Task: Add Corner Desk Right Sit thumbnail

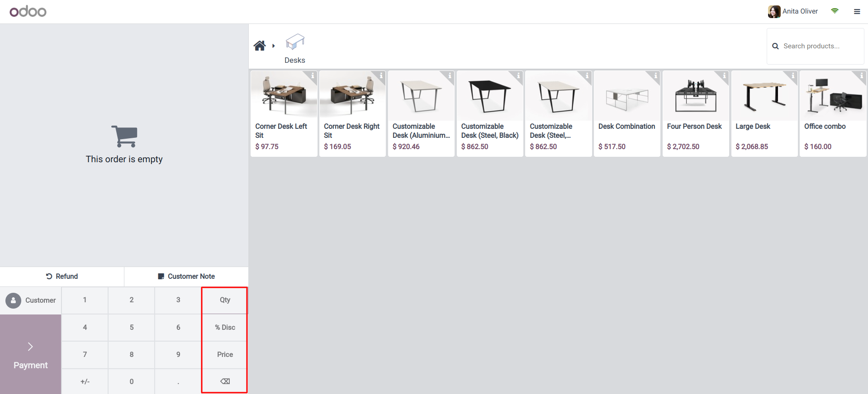Action: 353,96
